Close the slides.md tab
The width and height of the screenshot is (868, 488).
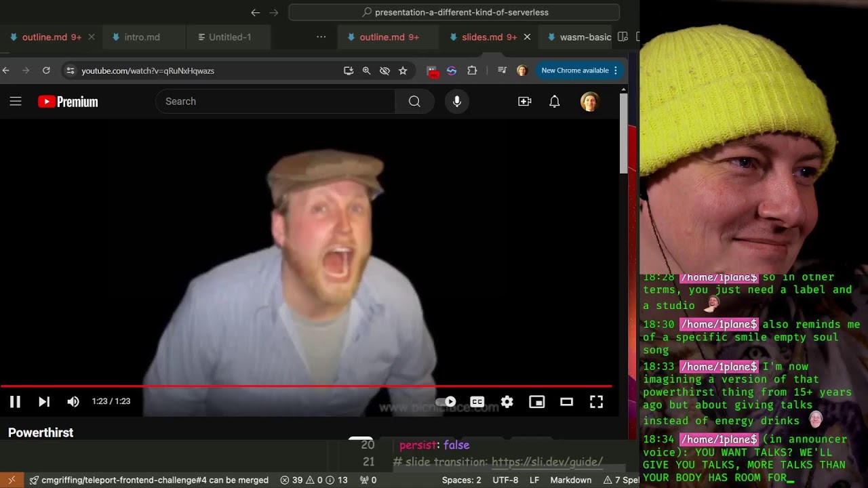pyautogui.click(x=527, y=37)
